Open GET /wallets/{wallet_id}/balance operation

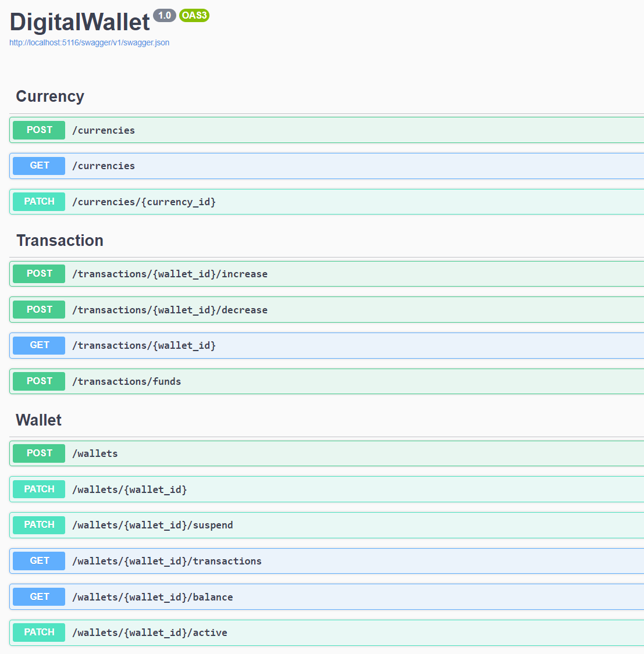point(326,597)
